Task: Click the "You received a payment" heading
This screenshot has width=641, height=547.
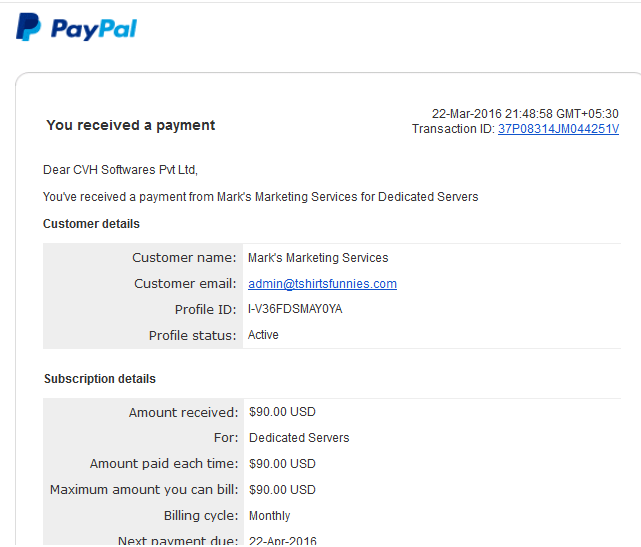Action: pos(131,125)
